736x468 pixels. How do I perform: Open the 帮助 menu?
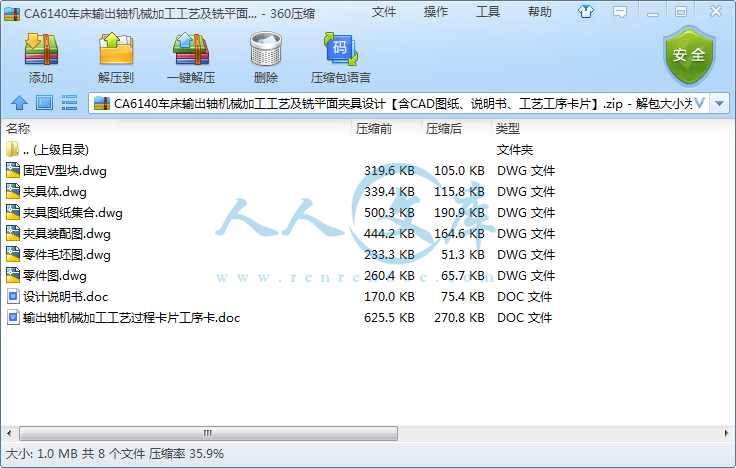(x=540, y=12)
